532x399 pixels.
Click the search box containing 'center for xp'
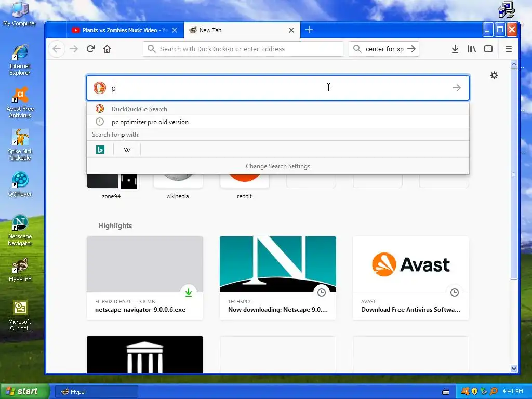[384, 49]
